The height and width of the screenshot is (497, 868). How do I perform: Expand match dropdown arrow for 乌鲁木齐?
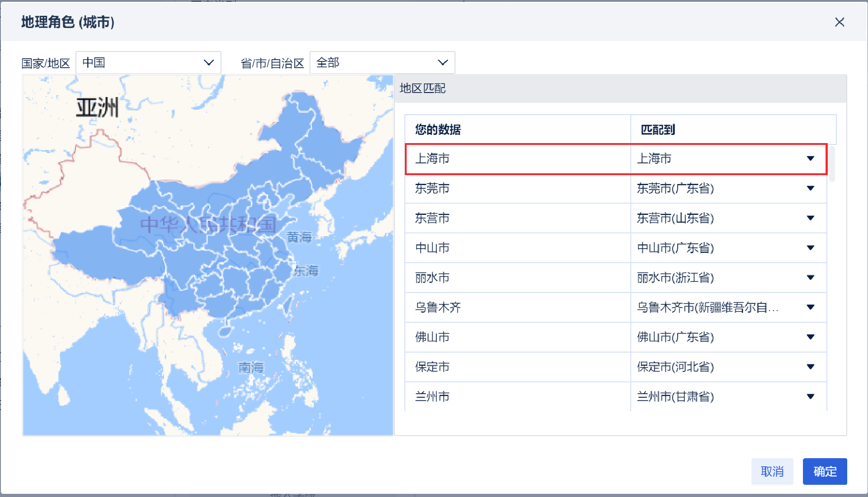[810, 307]
